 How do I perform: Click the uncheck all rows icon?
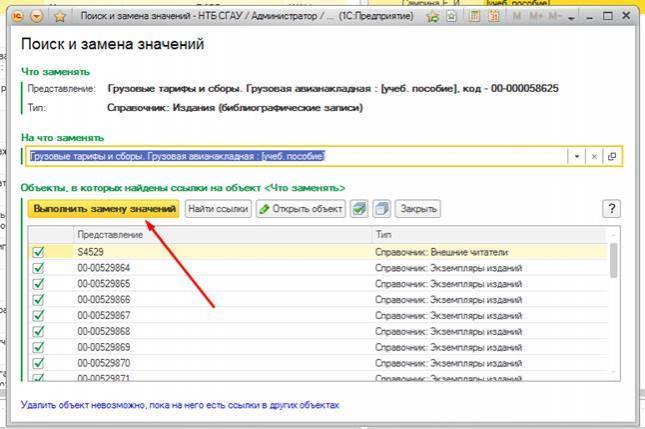(x=381, y=209)
